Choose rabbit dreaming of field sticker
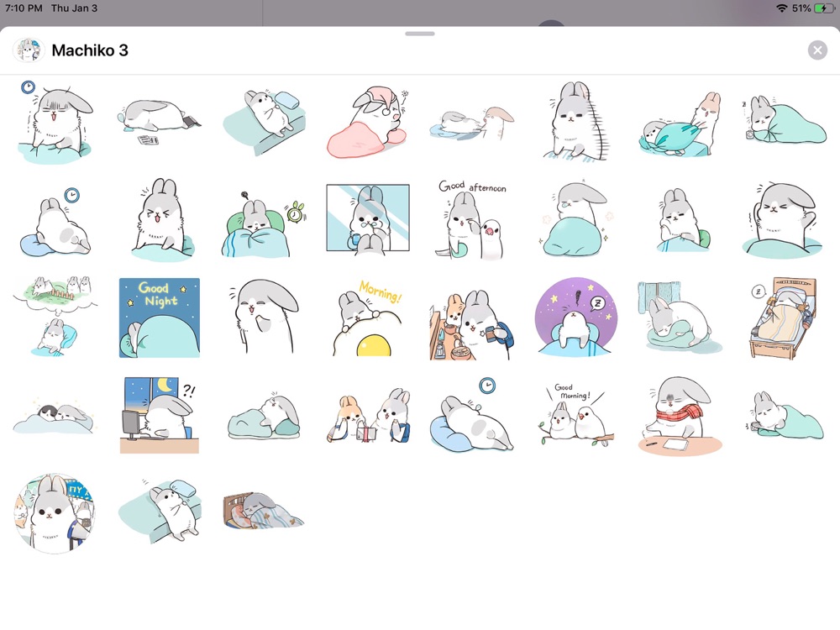840x630 pixels. [55, 316]
